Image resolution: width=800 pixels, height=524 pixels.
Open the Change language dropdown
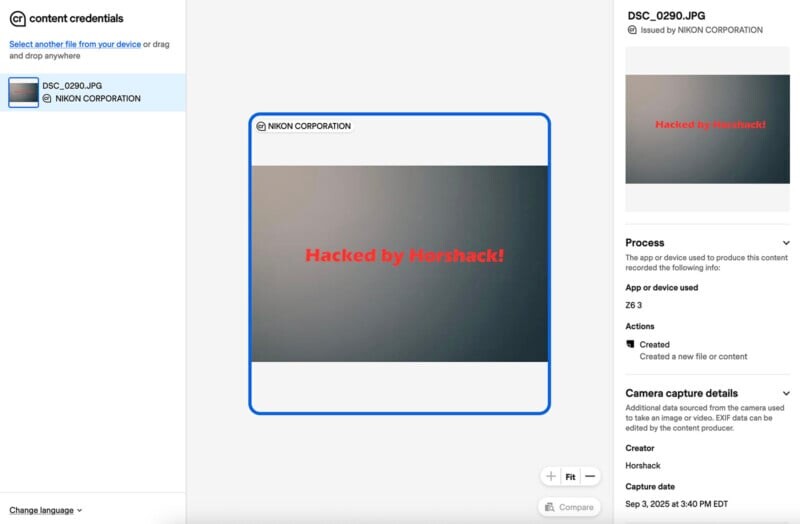tap(45, 510)
